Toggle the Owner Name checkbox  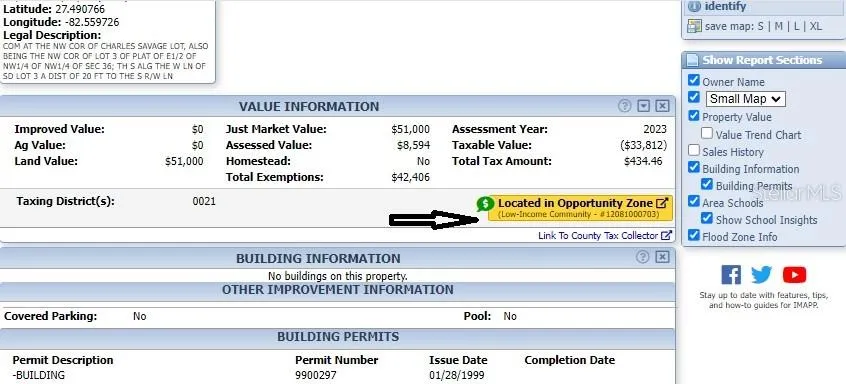(694, 80)
